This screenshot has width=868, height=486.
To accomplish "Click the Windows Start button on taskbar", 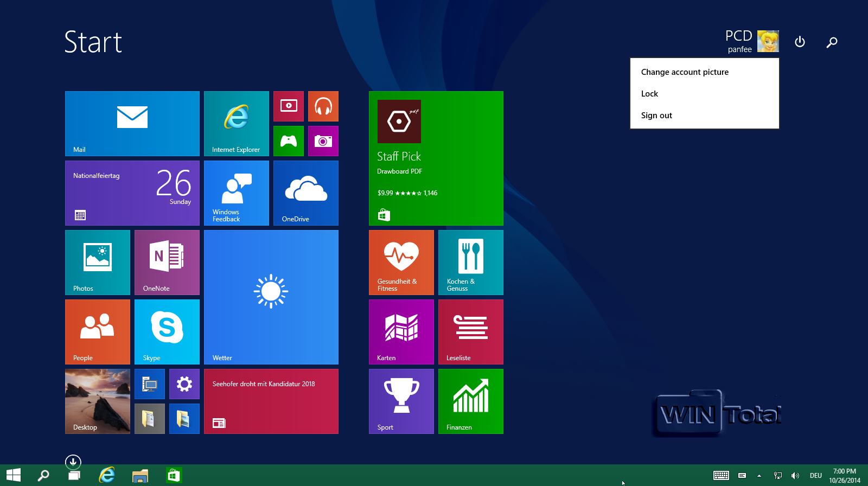I will click(14, 475).
